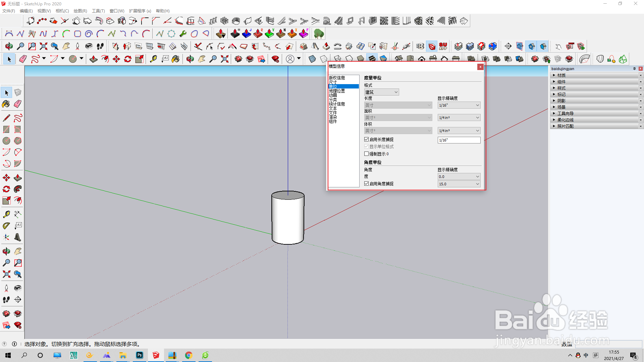The image size is (644, 362).
Task: Enable the force display 0 checkbox
Action: tap(367, 154)
